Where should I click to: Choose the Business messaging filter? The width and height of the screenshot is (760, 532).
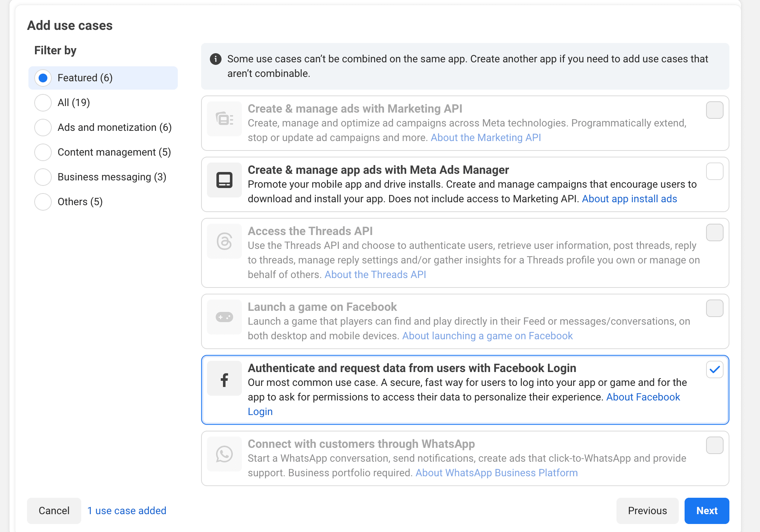[x=43, y=177]
